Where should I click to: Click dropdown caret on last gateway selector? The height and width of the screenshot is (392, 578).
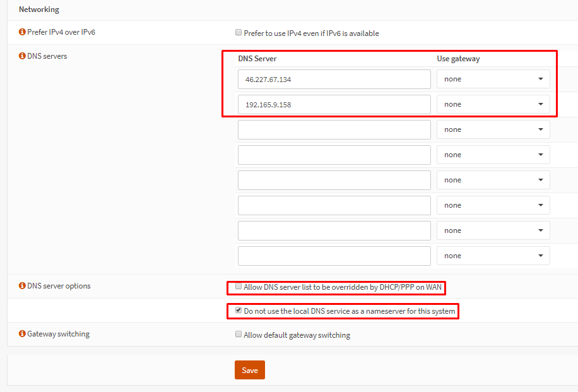click(x=541, y=255)
